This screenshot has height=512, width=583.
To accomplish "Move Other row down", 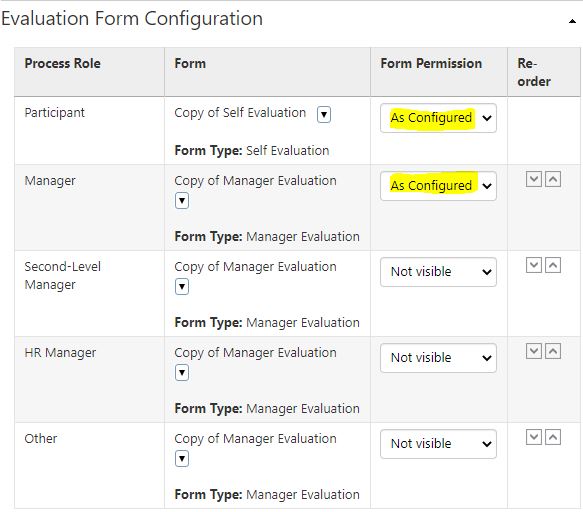I will click(x=534, y=437).
